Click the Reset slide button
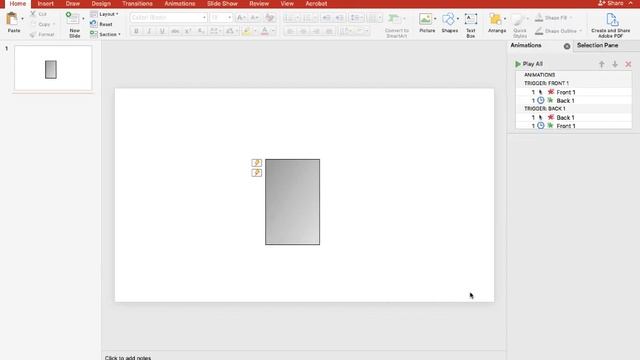This screenshot has height=360, width=640. pyautogui.click(x=102, y=24)
